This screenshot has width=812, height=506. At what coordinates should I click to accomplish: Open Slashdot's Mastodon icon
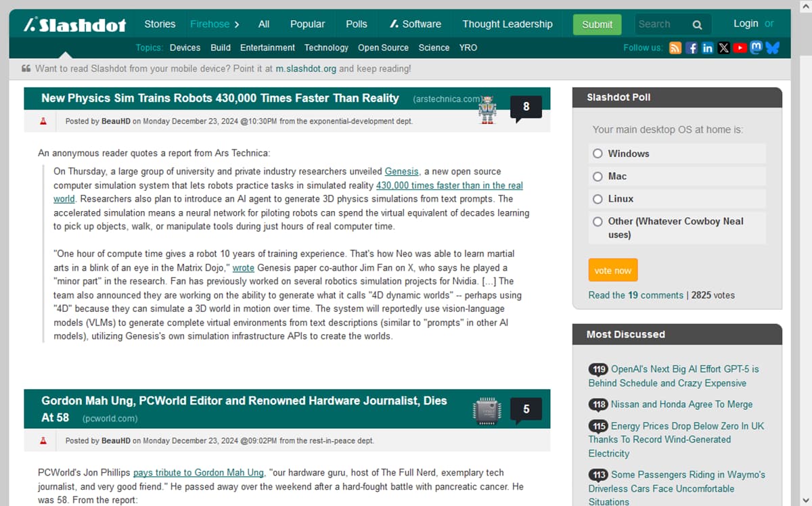(757, 47)
